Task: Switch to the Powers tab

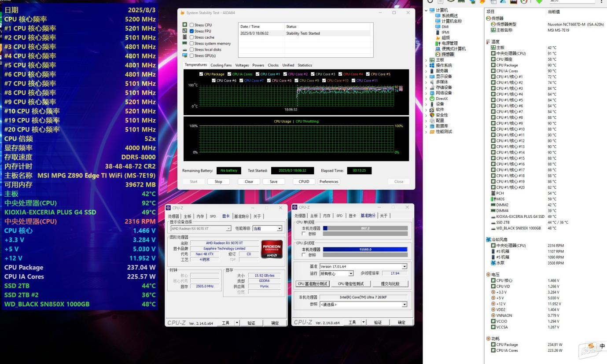Action: pyautogui.click(x=258, y=65)
